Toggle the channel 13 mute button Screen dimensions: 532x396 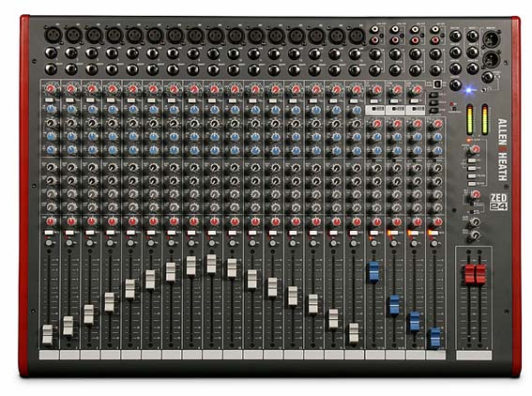point(293,233)
